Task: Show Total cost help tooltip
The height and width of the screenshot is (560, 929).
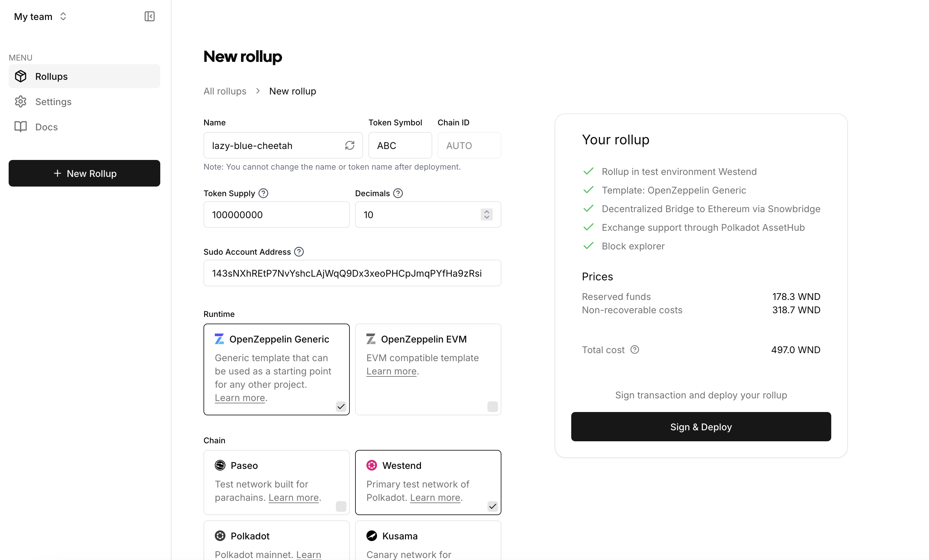Action: 634,350
